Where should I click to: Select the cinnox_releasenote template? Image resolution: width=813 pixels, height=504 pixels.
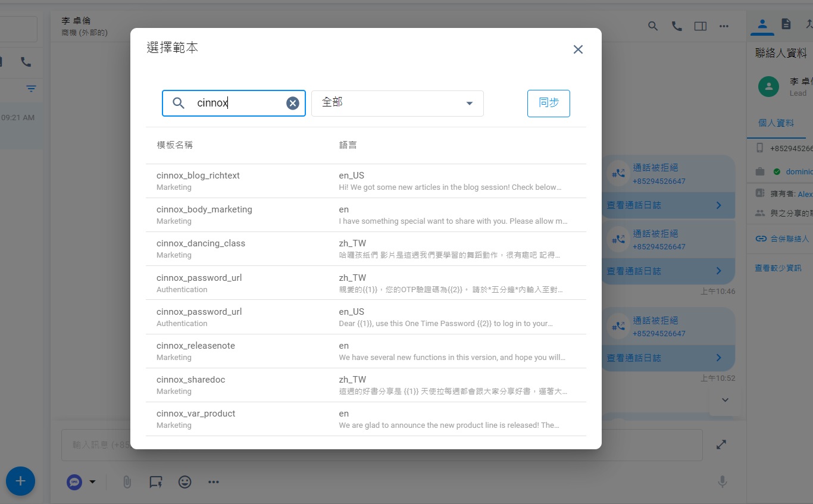point(366,351)
